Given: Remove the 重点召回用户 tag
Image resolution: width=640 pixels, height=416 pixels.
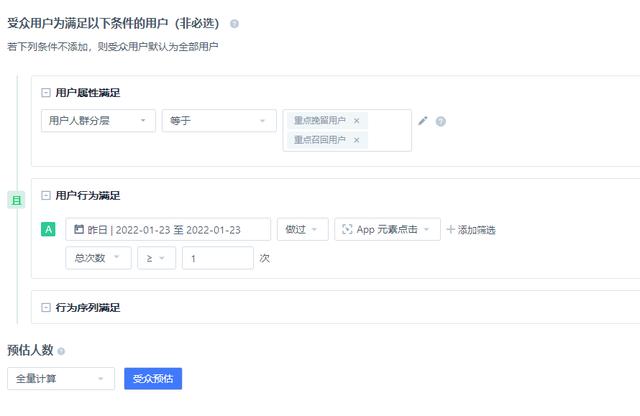Looking at the screenshot, I should point(357,141).
